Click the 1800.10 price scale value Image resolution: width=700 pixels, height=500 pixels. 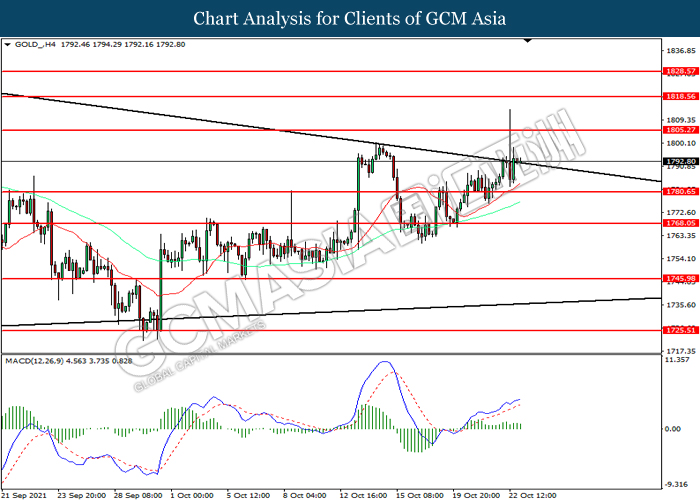[680, 143]
